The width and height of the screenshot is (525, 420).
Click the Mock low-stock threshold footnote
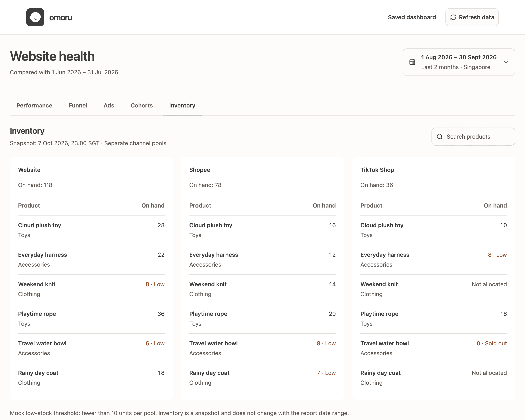tap(179, 413)
